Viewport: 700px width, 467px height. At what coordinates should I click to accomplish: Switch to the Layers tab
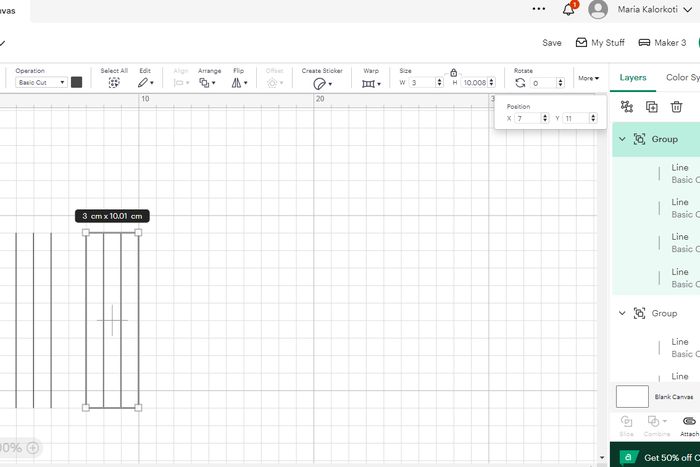coord(633,78)
